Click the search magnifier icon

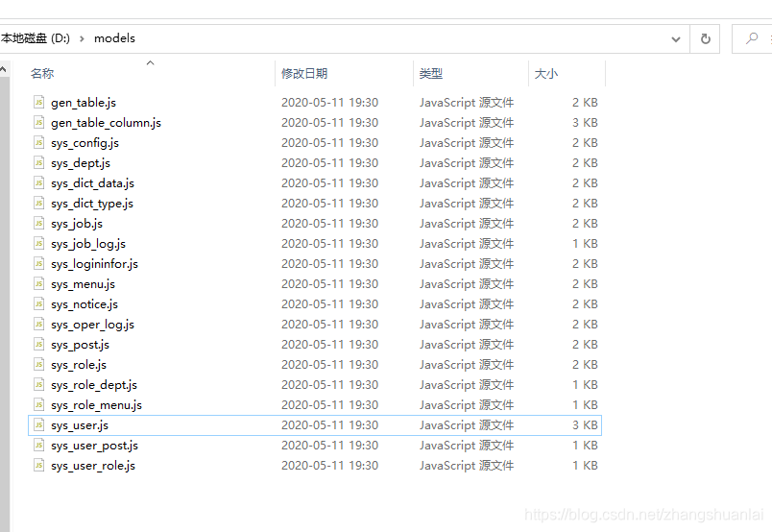tap(751, 37)
